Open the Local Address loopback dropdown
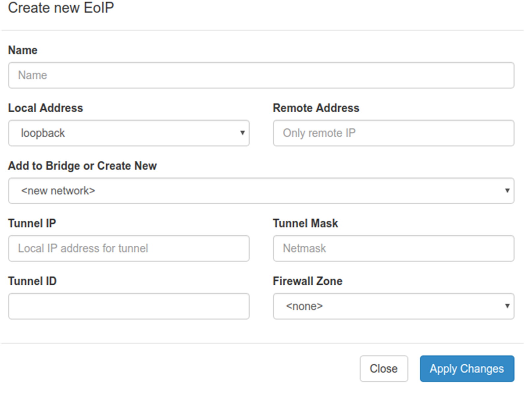532x395 pixels. (x=129, y=133)
